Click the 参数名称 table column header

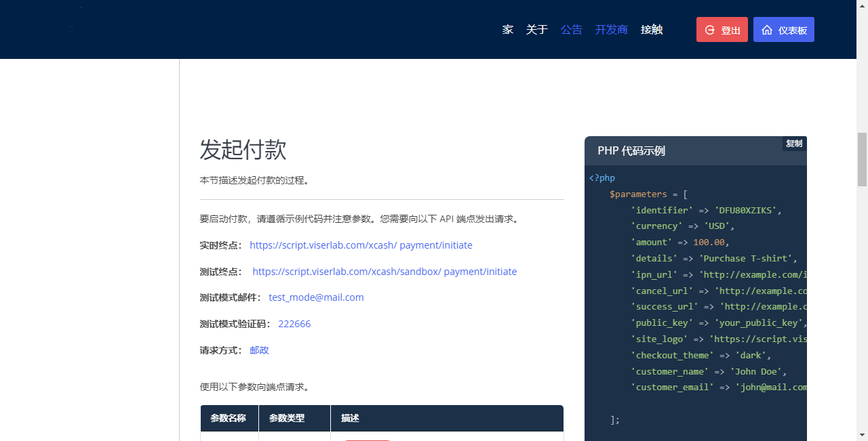tap(228, 419)
